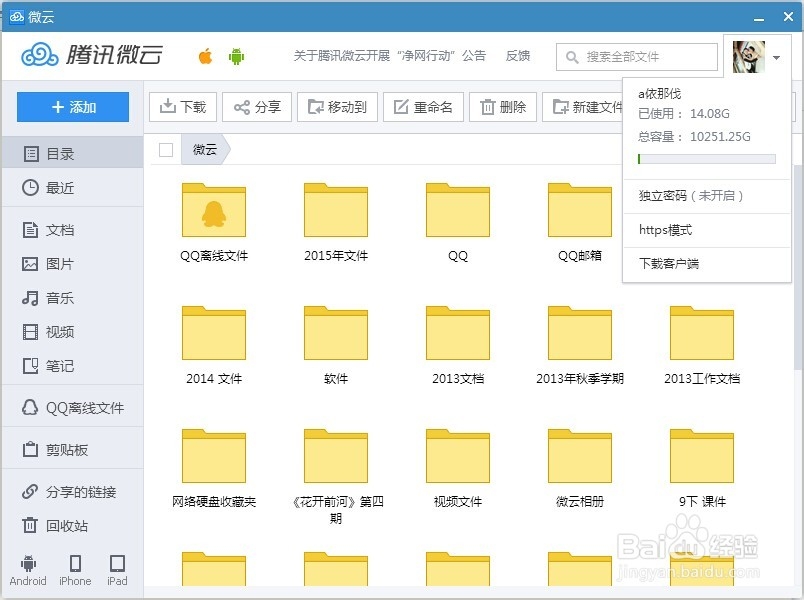Click the Android client icon in sidebar bottom
Viewport: 804px width, 600px height.
point(28,570)
